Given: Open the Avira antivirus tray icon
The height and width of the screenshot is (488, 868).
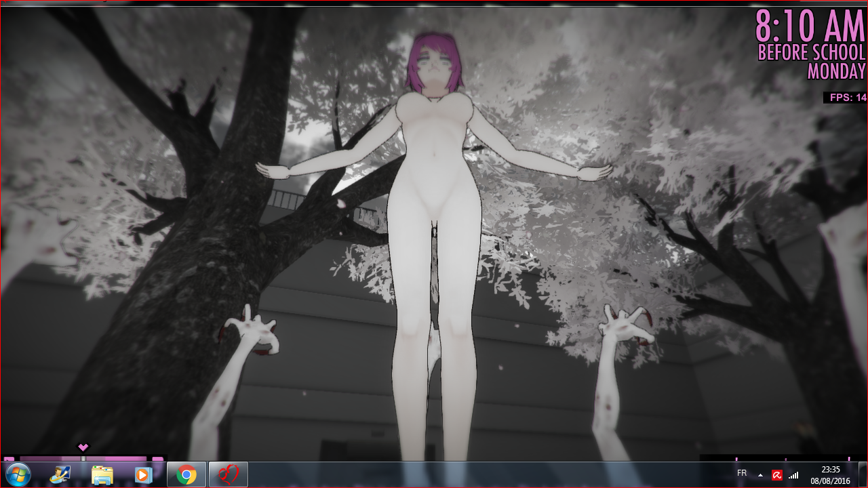Looking at the screenshot, I should tap(777, 475).
